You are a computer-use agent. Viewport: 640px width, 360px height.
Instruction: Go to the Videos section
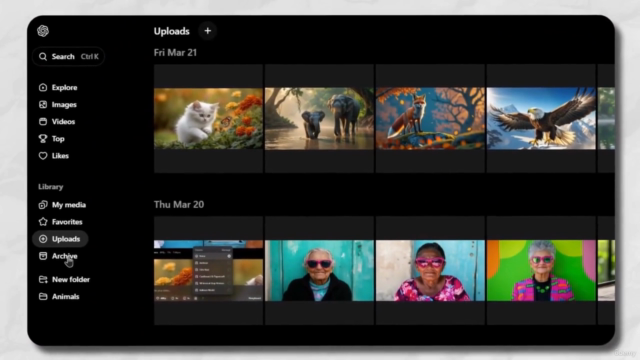click(x=63, y=122)
